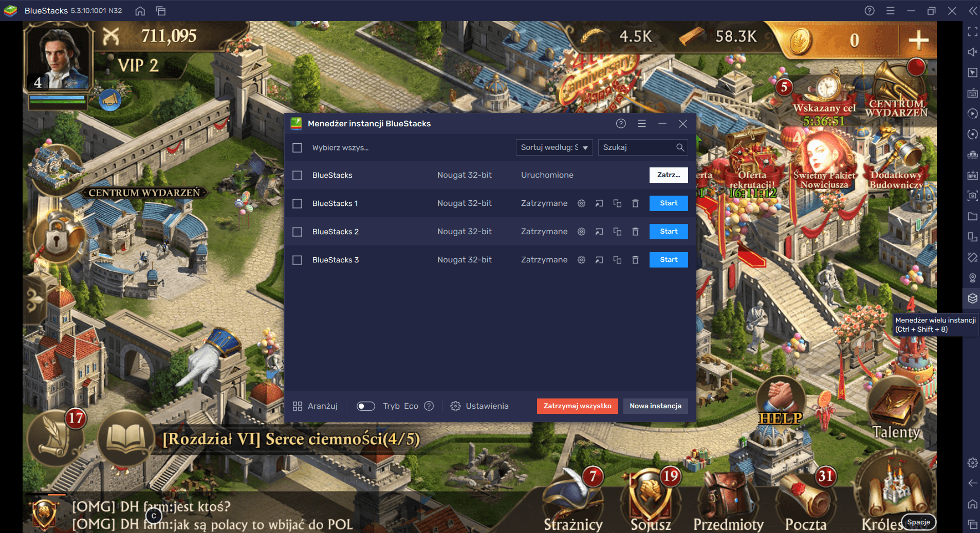
Task: Open screenshot icon in BlueStacks sidebar
Action: 972,196
